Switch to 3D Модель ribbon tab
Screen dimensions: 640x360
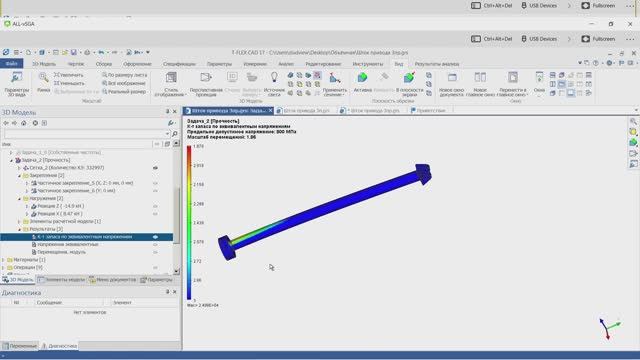[x=44, y=64]
